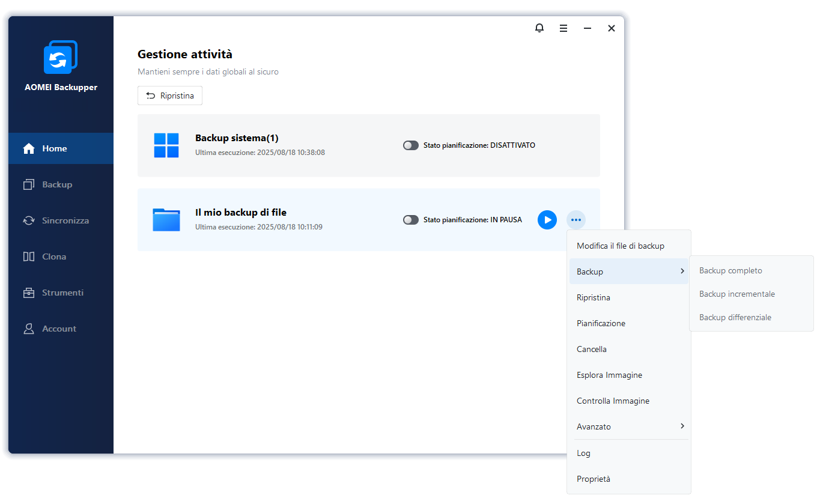This screenshot has height=504, width=820.
Task: Select the Clona icon in sidebar
Action: tap(29, 257)
